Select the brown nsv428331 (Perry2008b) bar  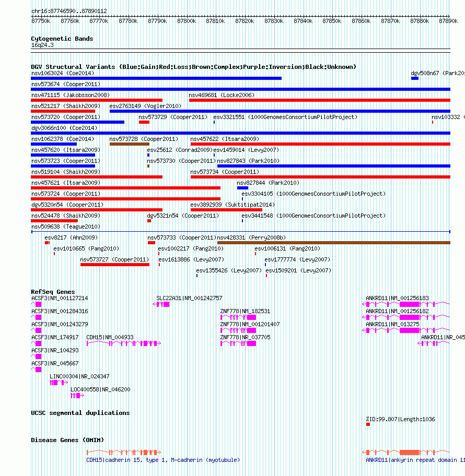click(x=334, y=243)
